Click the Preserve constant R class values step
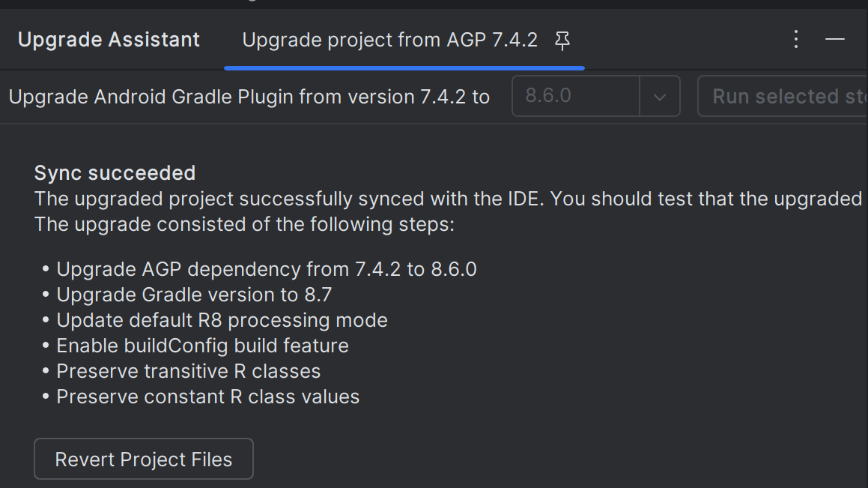This screenshot has width=868, height=488. [207, 397]
